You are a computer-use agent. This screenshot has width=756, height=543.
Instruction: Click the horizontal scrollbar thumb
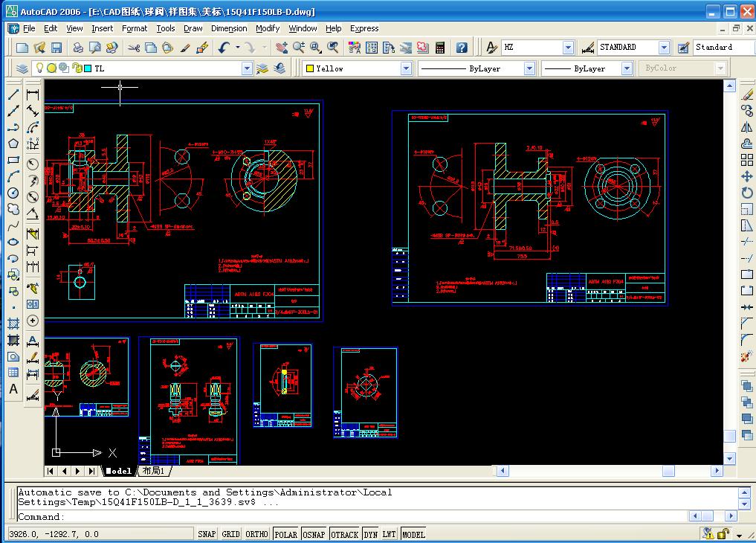(668, 471)
